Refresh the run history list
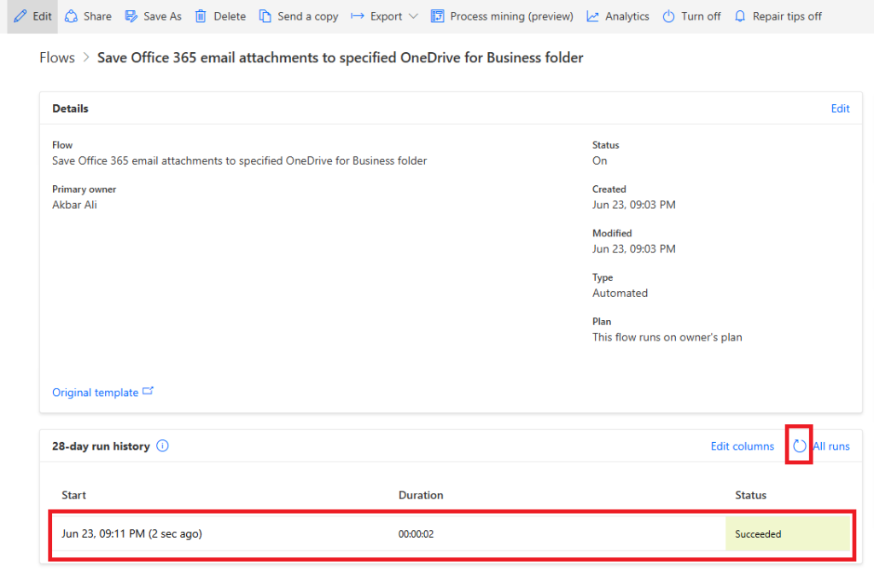 pyautogui.click(x=799, y=445)
